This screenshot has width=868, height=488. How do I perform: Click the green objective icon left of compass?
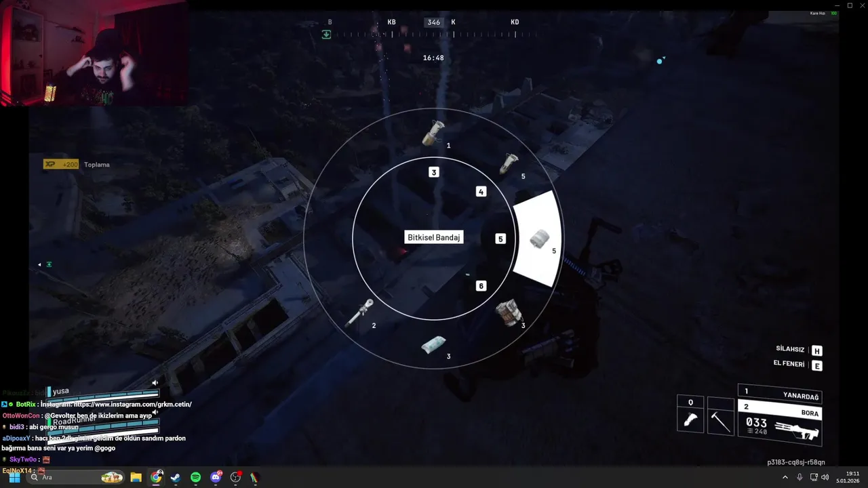(x=326, y=35)
